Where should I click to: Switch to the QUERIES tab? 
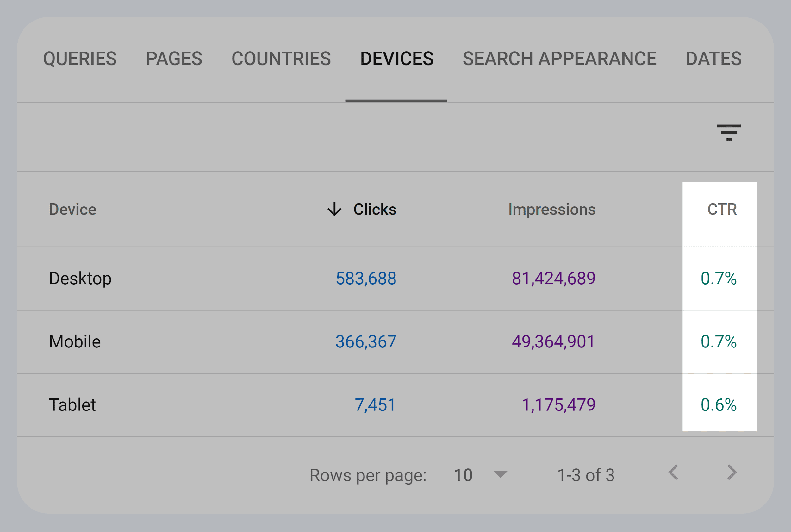pos(80,58)
